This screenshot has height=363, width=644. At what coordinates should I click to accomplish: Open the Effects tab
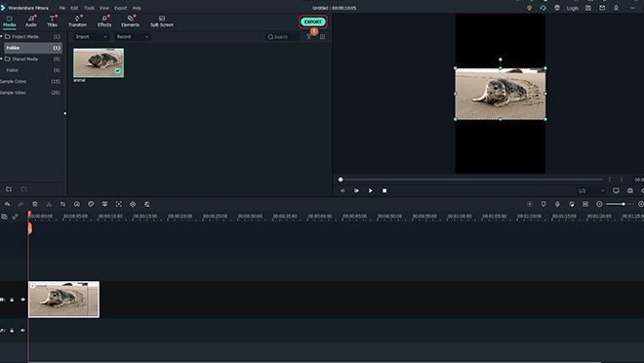104,21
